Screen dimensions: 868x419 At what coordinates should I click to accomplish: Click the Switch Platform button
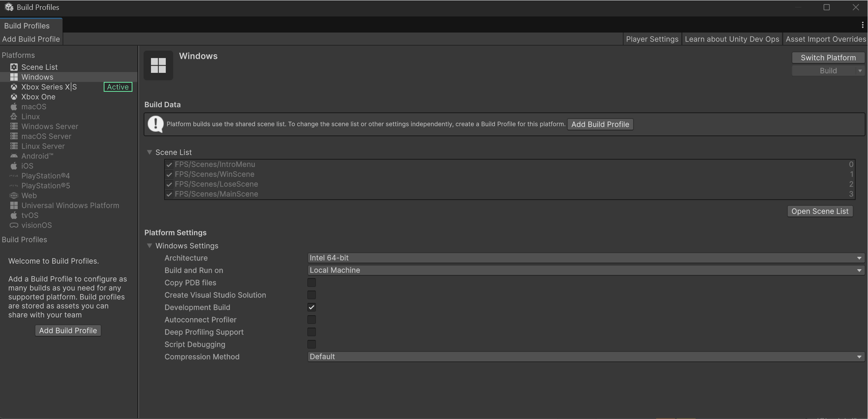(828, 57)
